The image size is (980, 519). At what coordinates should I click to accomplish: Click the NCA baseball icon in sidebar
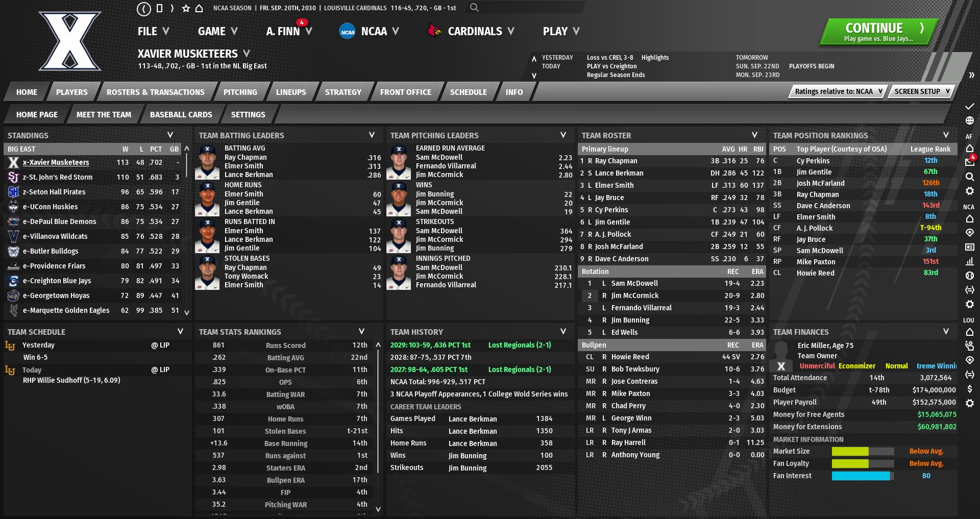tap(969, 276)
